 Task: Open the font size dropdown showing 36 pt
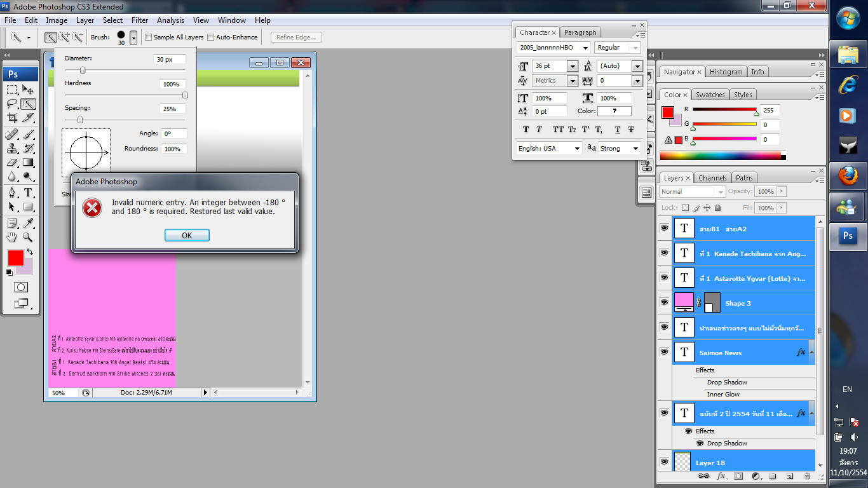click(572, 66)
